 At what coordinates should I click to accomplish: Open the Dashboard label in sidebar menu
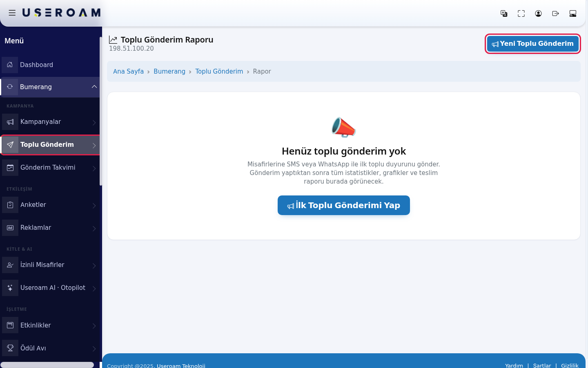[36, 65]
